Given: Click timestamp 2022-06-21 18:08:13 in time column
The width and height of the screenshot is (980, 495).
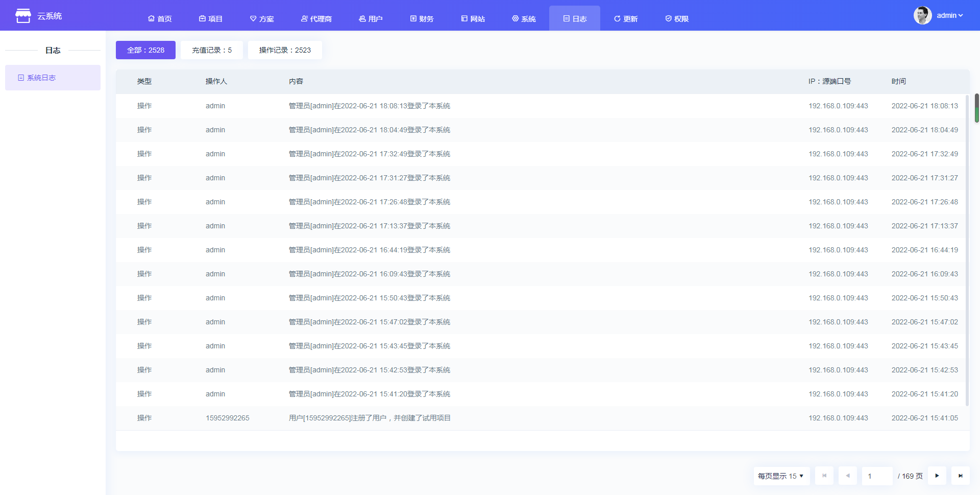Looking at the screenshot, I should 925,106.
